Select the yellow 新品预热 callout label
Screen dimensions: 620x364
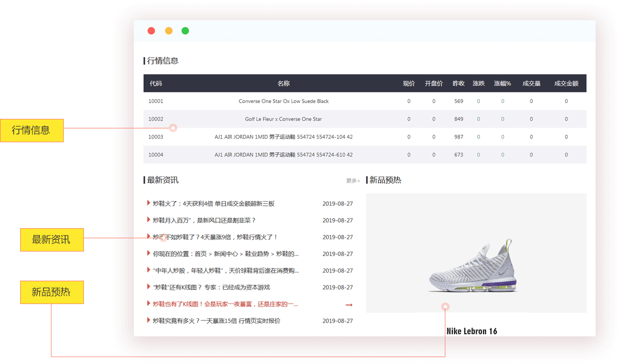click(x=51, y=292)
